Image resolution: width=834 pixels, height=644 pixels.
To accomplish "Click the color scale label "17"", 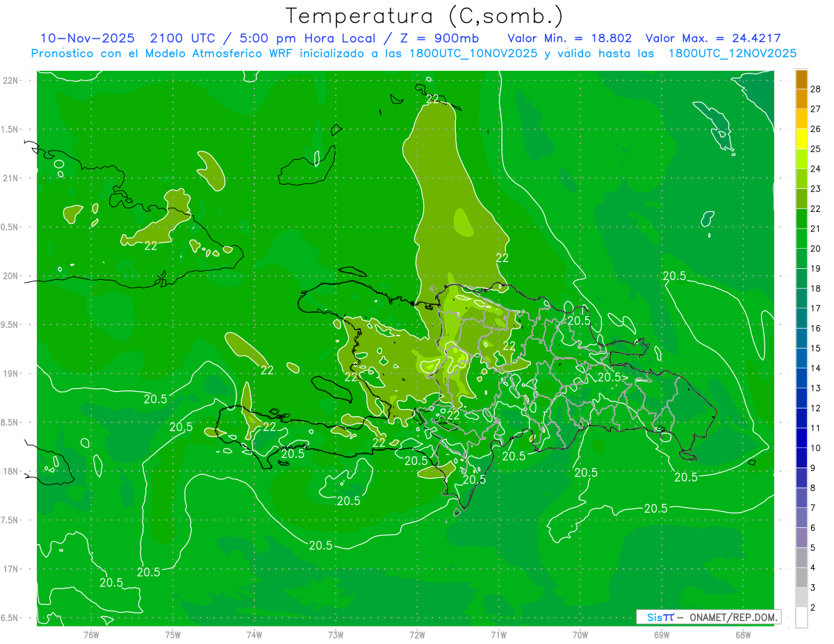I will [816, 308].
